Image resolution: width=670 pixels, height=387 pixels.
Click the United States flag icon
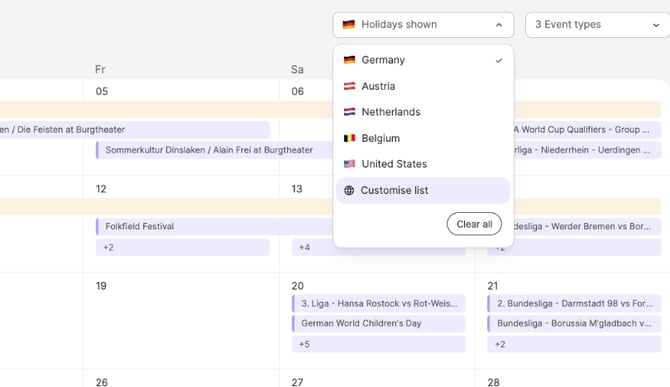(x=350, y=164)
